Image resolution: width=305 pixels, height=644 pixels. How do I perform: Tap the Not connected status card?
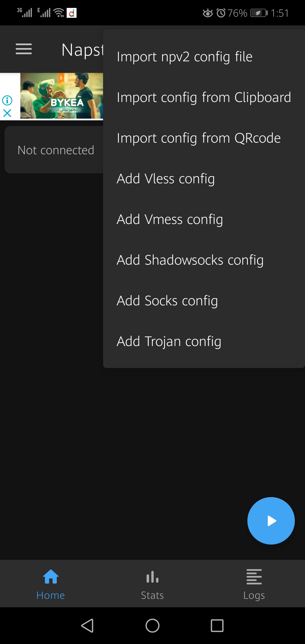[54, 150]
